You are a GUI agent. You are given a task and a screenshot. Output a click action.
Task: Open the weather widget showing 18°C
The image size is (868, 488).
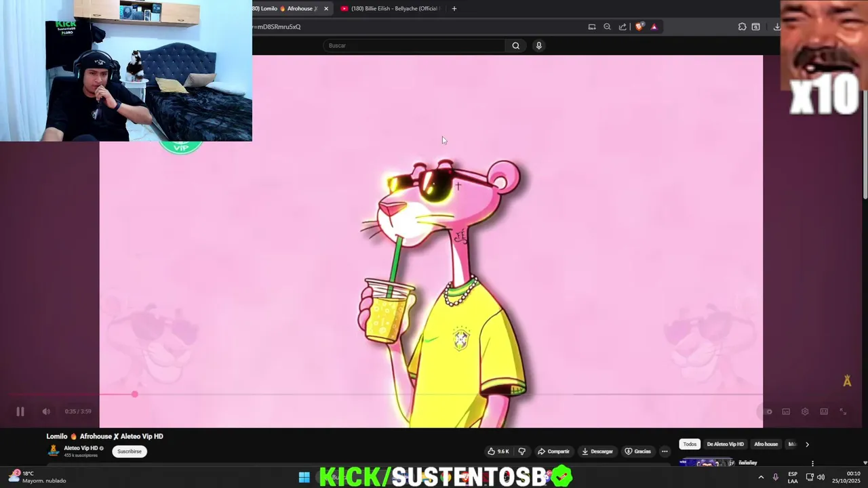point(37,477)
